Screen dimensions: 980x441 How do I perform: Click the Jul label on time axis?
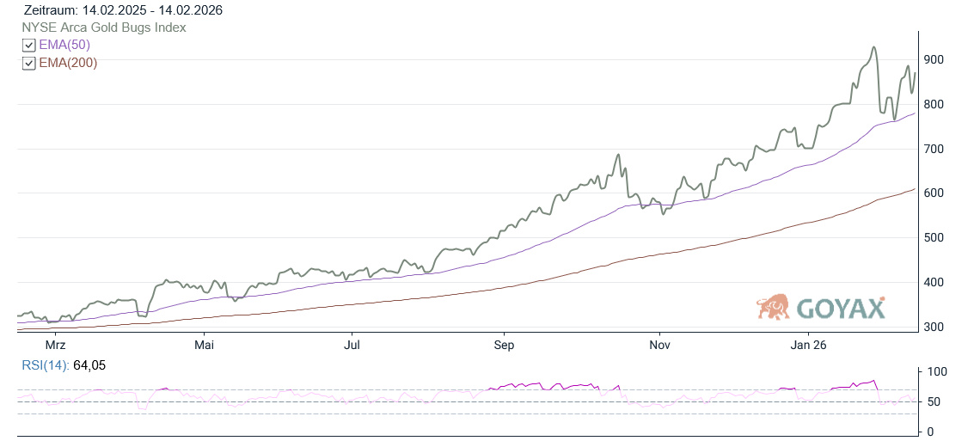(352, 346)
